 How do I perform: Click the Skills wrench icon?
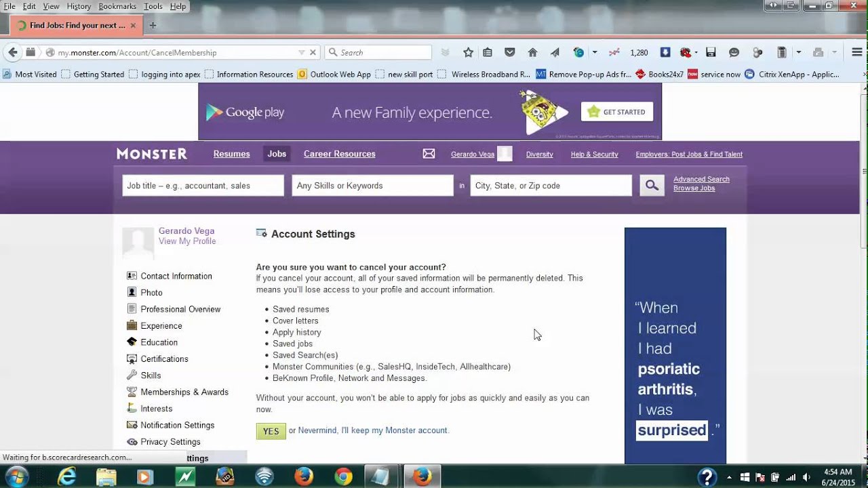[132, 375]
